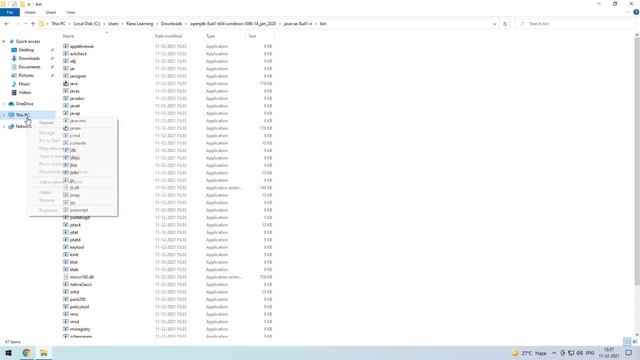Screen dimensions: 640x360
Task: Click the Up one level arrow
Action: click(33, 24)
